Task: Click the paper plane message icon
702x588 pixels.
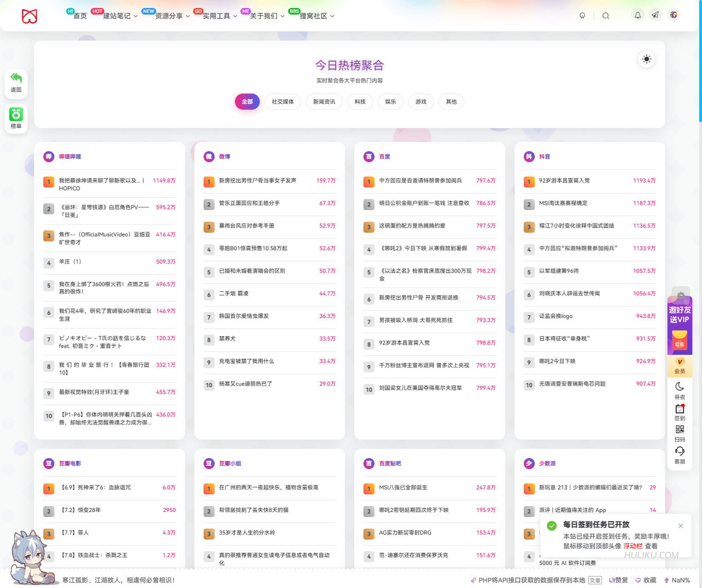Action: (655, 15)
